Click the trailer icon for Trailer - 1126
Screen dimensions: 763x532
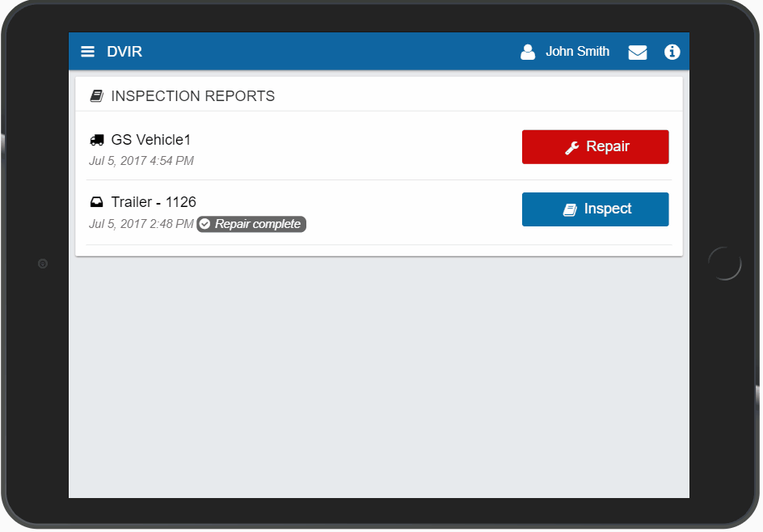click(x=97, y=202)
